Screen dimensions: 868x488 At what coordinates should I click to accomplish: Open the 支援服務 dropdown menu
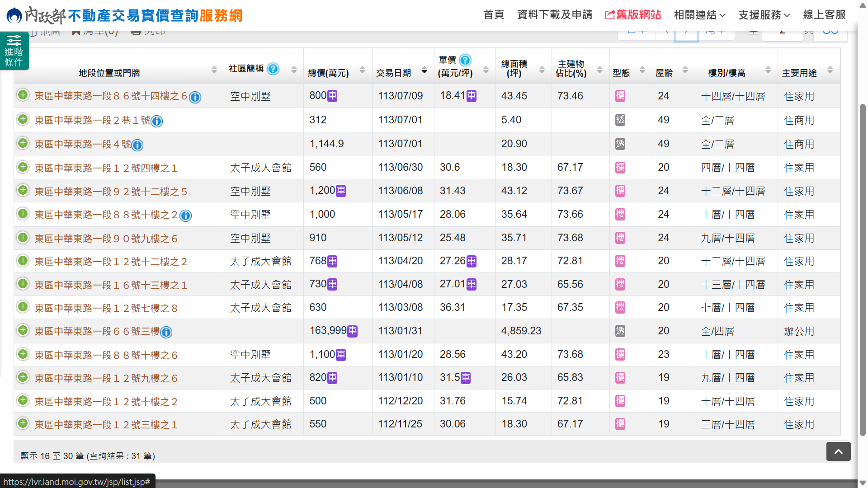pos(764,15)
